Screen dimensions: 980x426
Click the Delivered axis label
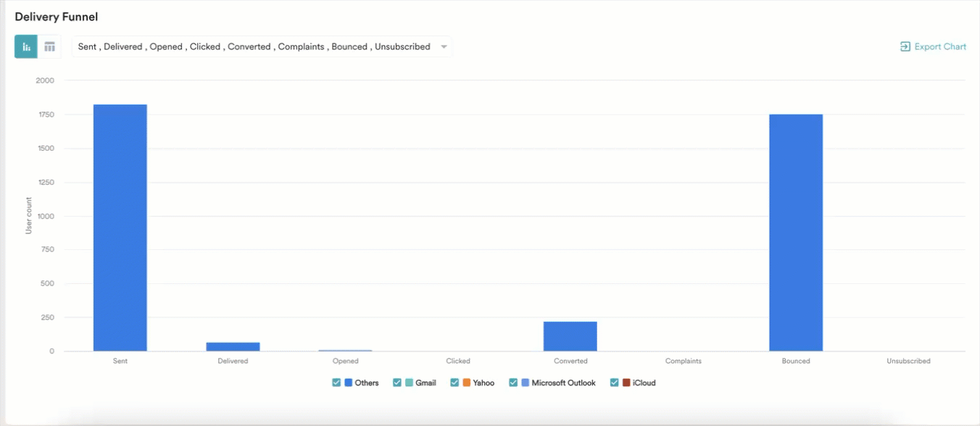coord(233,360)
